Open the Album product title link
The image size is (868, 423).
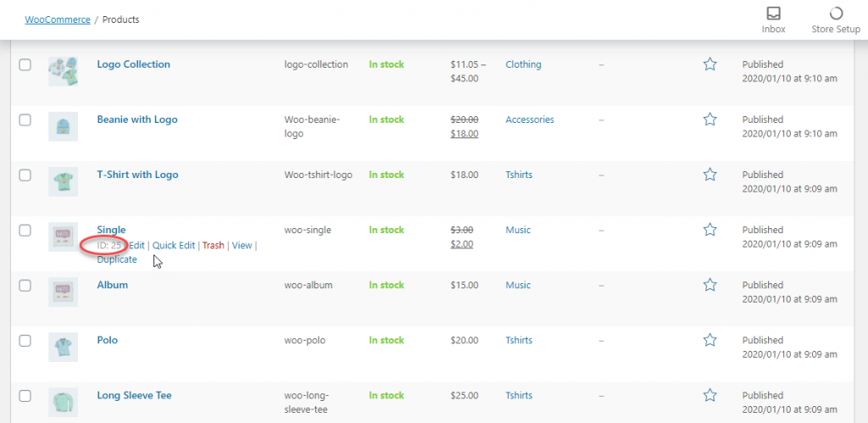tap(113, 285)
